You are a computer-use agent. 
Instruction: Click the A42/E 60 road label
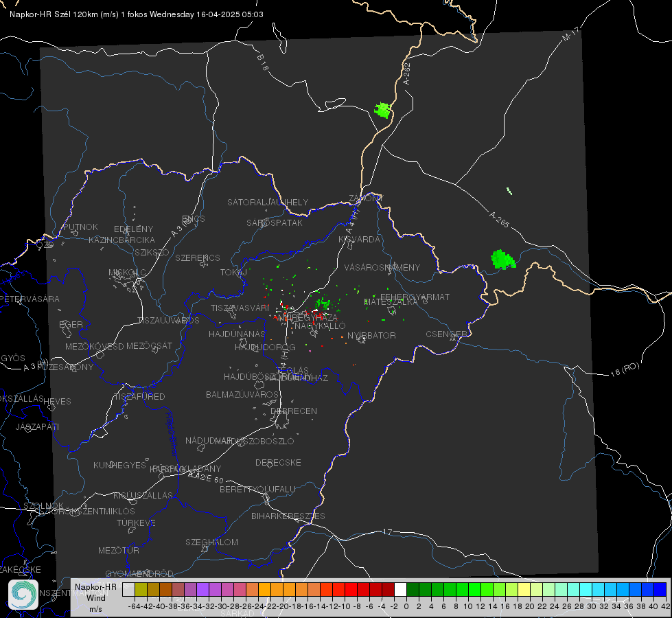coord(206,477)
